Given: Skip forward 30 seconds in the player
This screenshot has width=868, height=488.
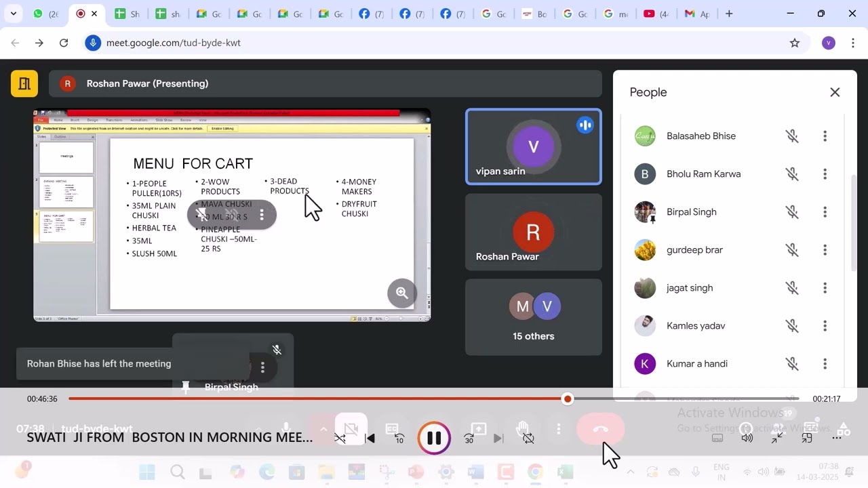Looking at the screenshot, I should pyautogui.click(x=469, y=439).
